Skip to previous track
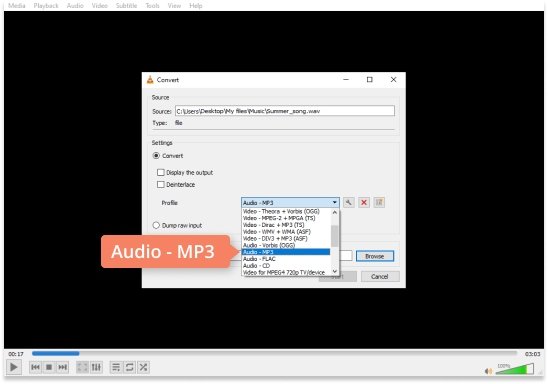The height and width of the screenshot is (384, 548). (35, 367)
